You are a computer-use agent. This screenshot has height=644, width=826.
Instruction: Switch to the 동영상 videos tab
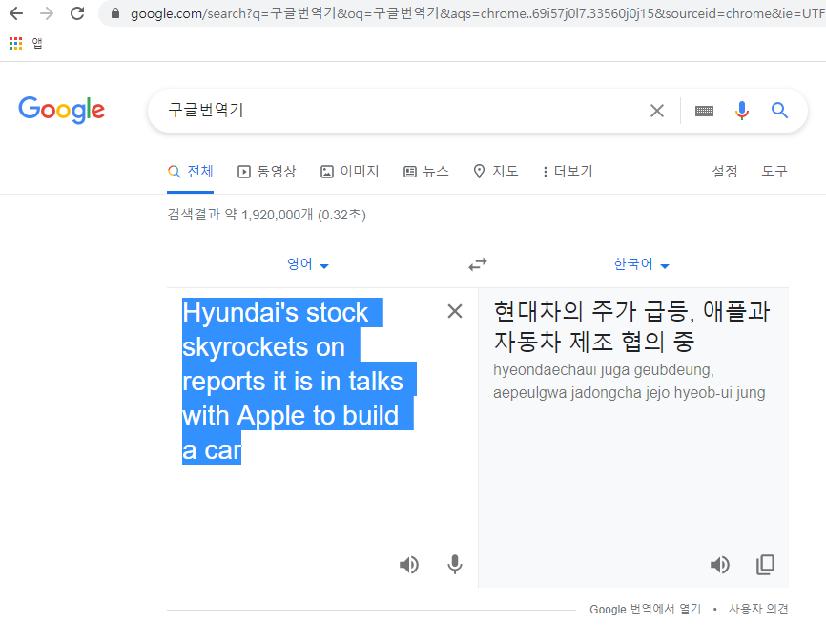pyautogui.click(x=266, y=172)
